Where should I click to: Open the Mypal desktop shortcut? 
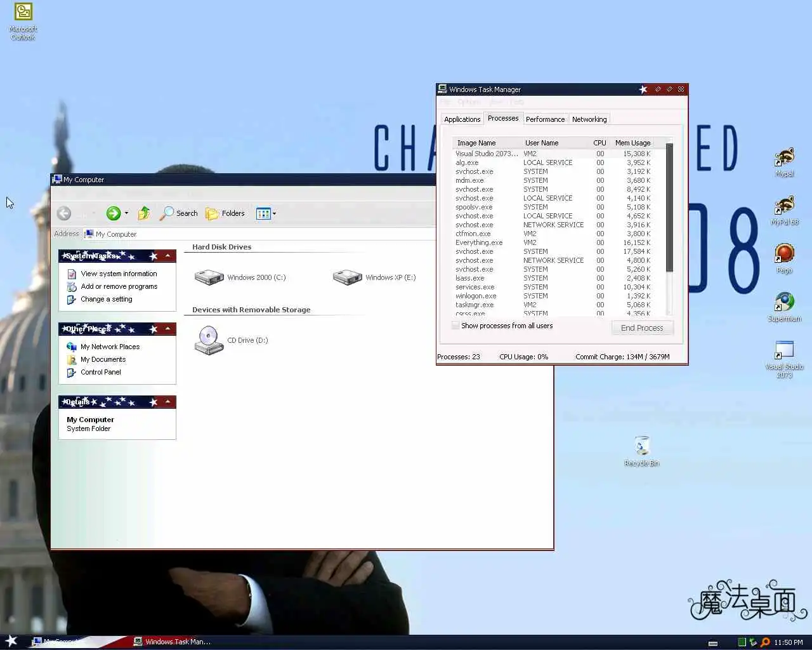pos(785,162)
